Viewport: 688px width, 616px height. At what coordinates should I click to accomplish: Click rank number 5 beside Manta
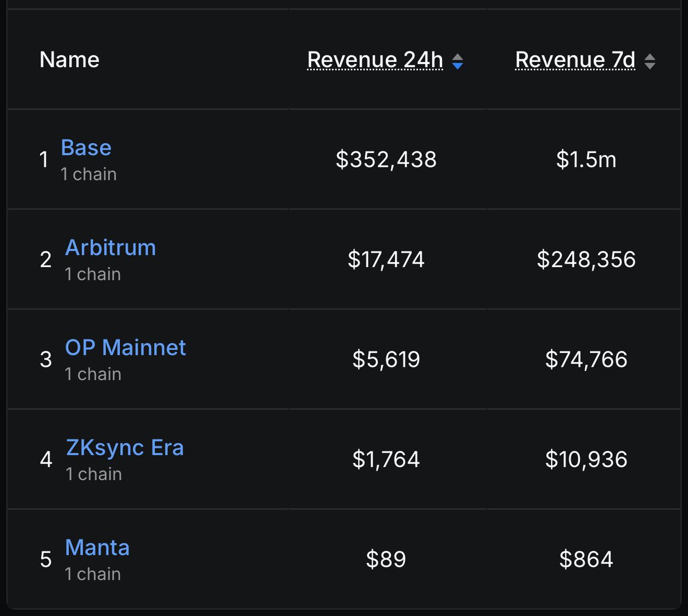[x=46, y=559]
